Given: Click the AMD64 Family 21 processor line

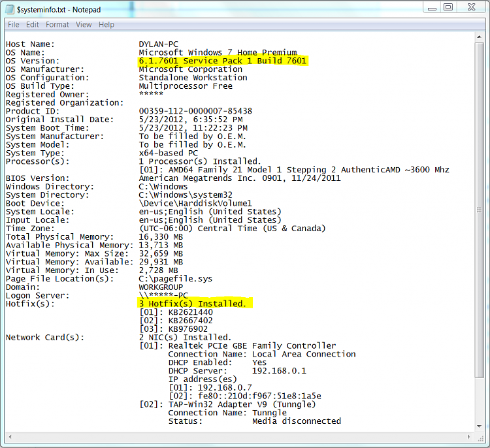Looking at the screenshot, I should point(295,170).
